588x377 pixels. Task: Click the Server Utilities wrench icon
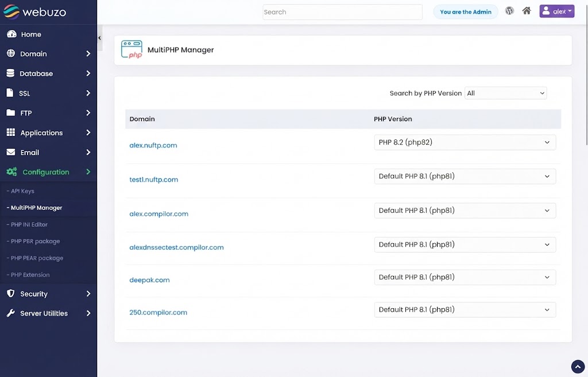tap(11, 313)
